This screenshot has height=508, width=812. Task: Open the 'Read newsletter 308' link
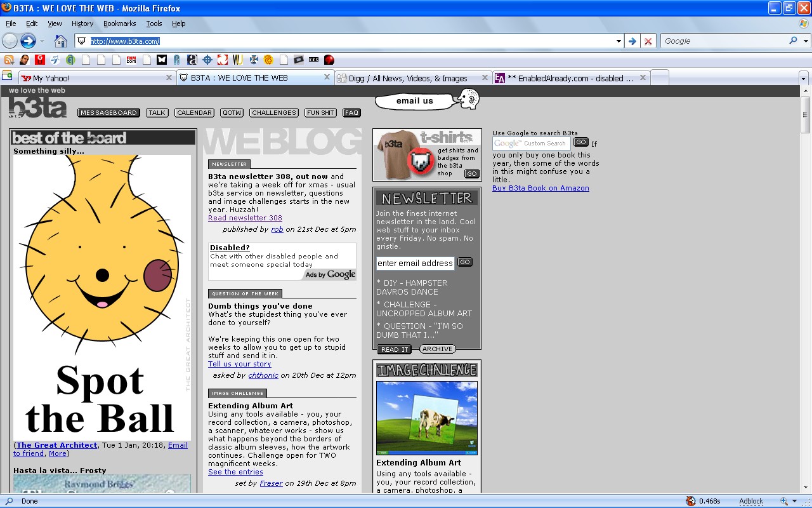pos(245,218)
